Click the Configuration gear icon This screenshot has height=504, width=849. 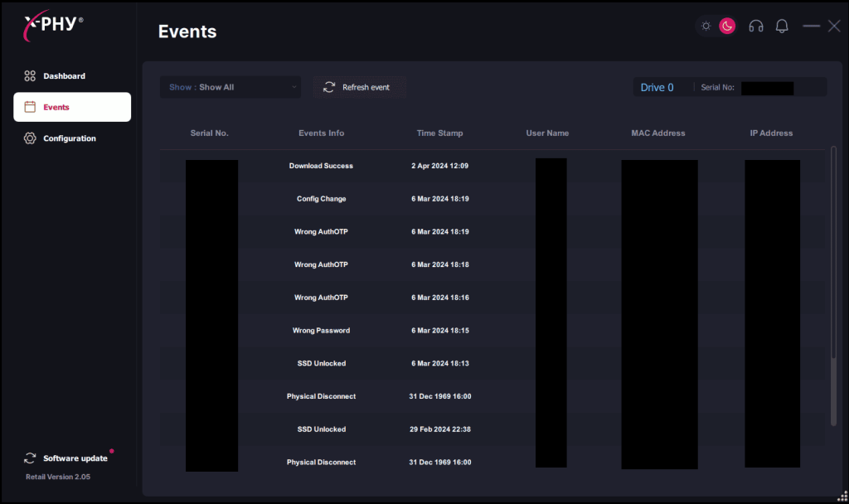(x=30, y=138)
